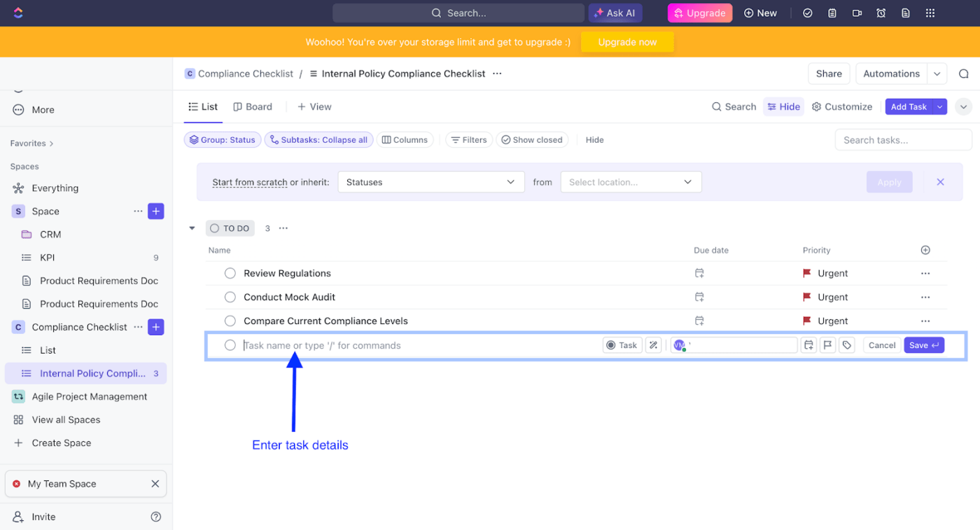This screenshot has width=980, height=530.
Task: Open the Automations dropdown chevron
Action: (937, 74)
